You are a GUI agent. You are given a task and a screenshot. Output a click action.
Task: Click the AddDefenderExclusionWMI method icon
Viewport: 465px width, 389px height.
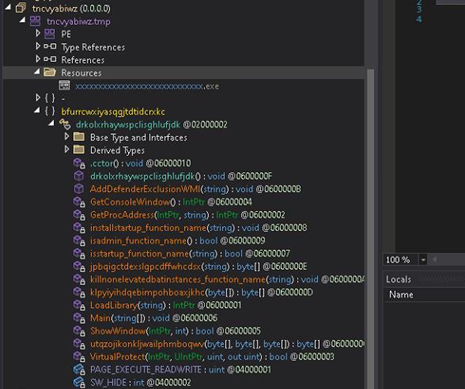click(79, 189)
